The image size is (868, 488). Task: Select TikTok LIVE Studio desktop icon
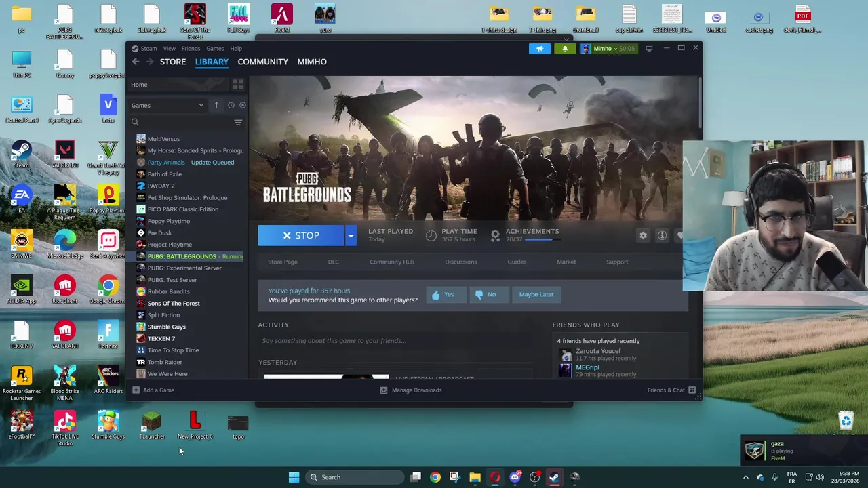[65, 428]
